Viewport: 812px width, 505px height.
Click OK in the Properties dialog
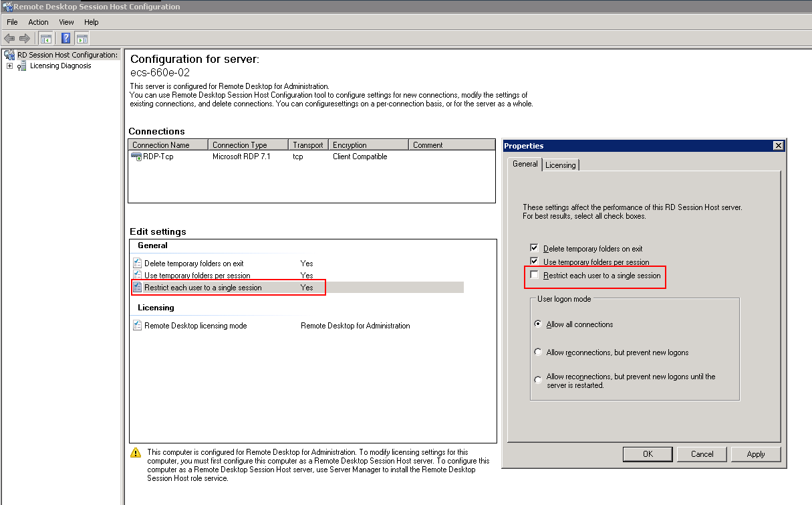648,454
